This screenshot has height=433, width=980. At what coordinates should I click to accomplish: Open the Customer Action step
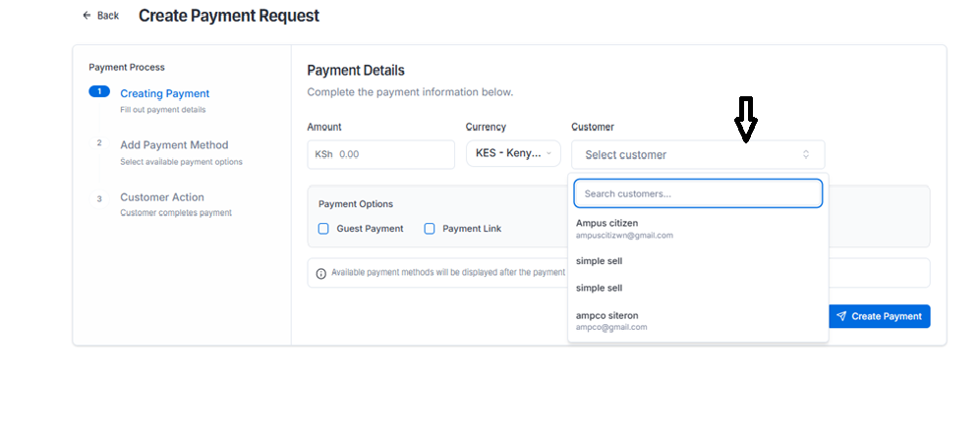coord(162,197)
